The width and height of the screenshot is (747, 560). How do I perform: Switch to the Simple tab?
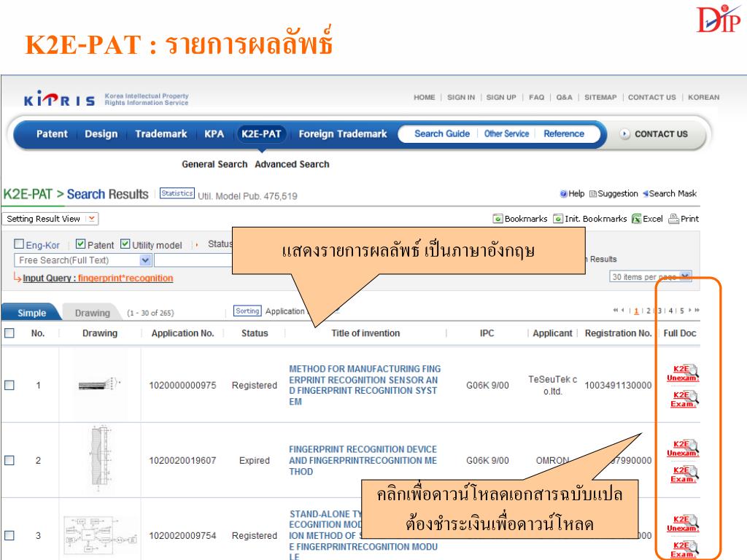(x=31, y=312)
